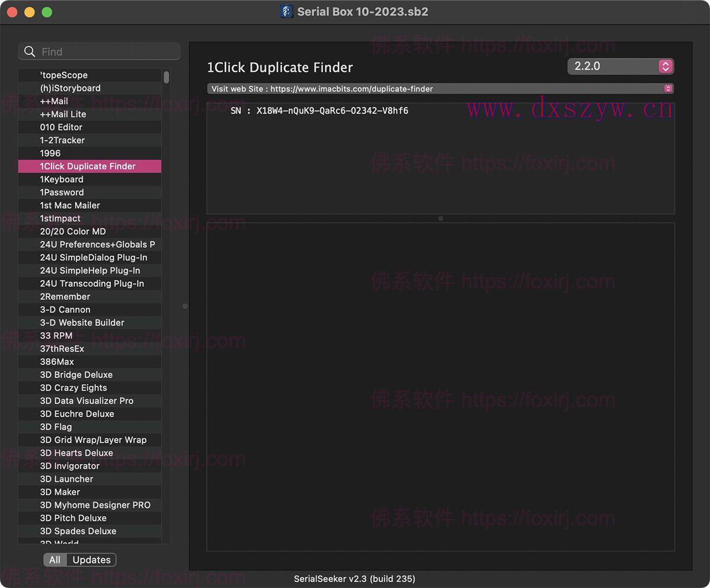Open the version 2.2.0 dropdown
This screenshot has width=710, height=588.
pyautogui.click(x=621, y=66)
